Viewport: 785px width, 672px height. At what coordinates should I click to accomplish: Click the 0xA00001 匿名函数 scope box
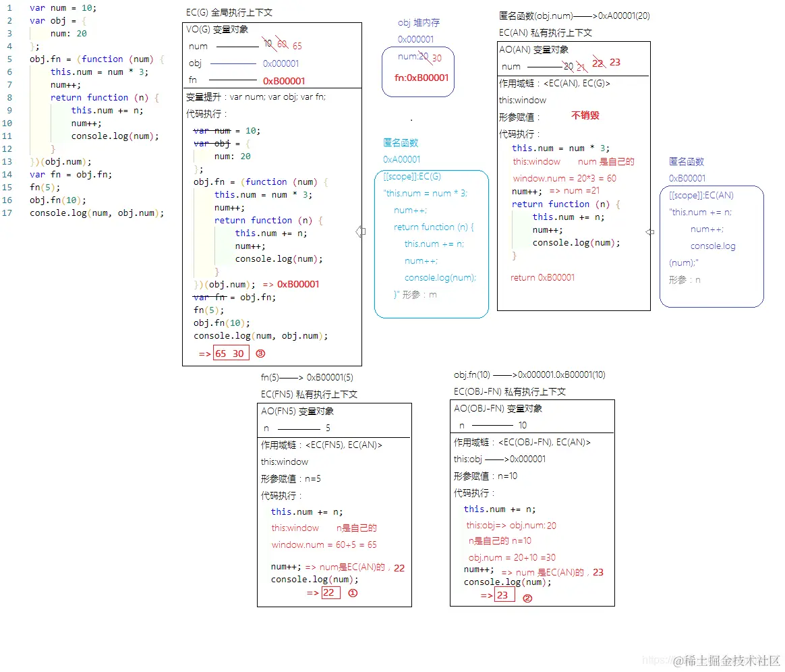431,243
